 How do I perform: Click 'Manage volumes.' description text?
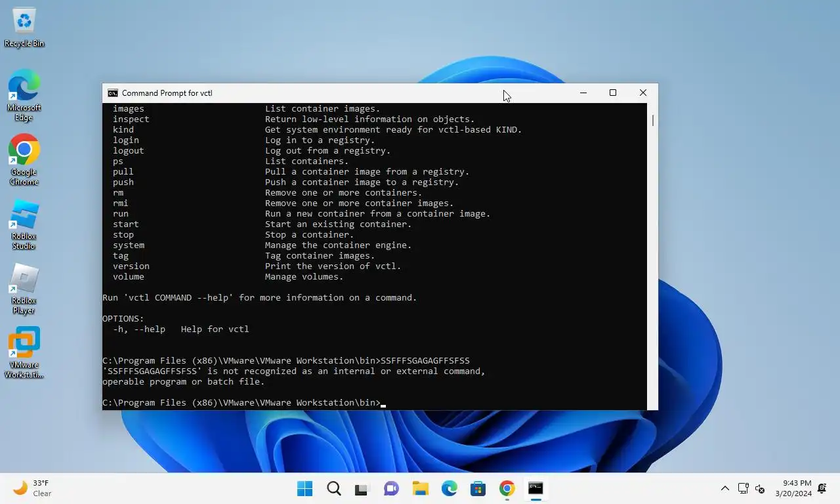304,277
